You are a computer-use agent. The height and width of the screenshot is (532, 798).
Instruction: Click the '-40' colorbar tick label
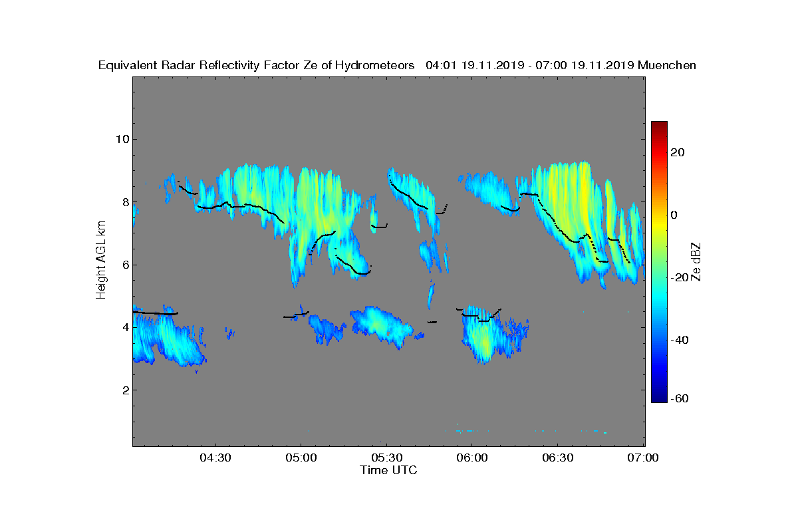(680, 340)
